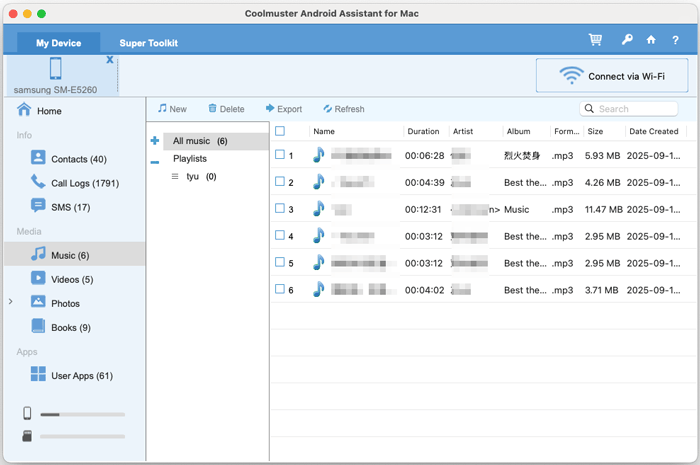Click Delete in the music toolbar
700x465 pixels.
tap(226, 109)
